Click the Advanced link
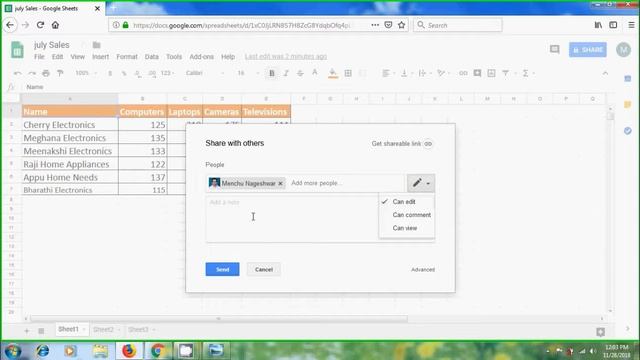640x360 pixels. [423, 269]
